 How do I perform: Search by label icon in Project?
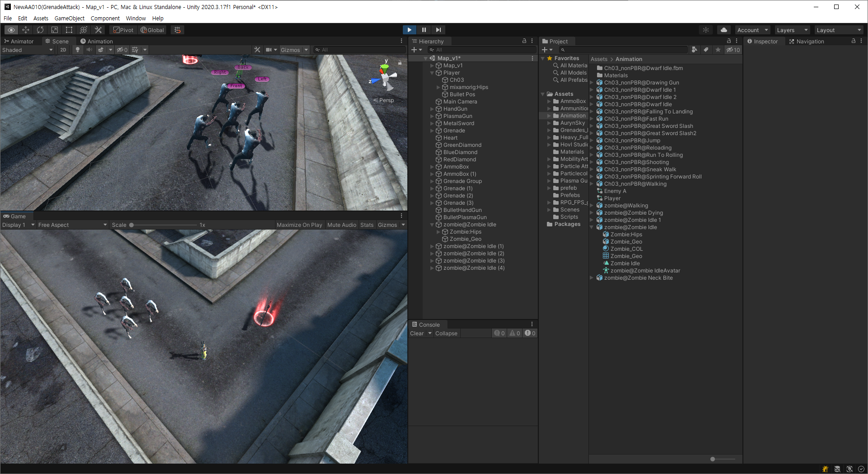coord(706,50)
